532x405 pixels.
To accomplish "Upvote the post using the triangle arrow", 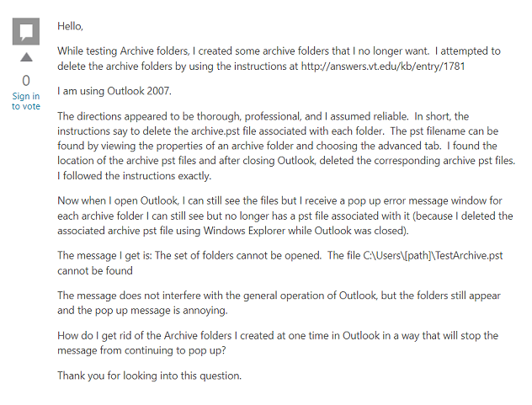I will coord(26,57).
